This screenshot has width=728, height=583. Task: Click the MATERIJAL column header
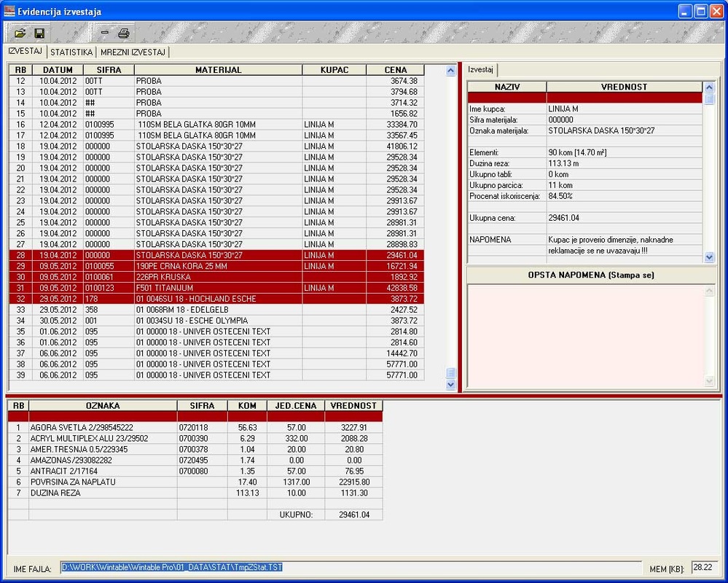tap(218, 70)
